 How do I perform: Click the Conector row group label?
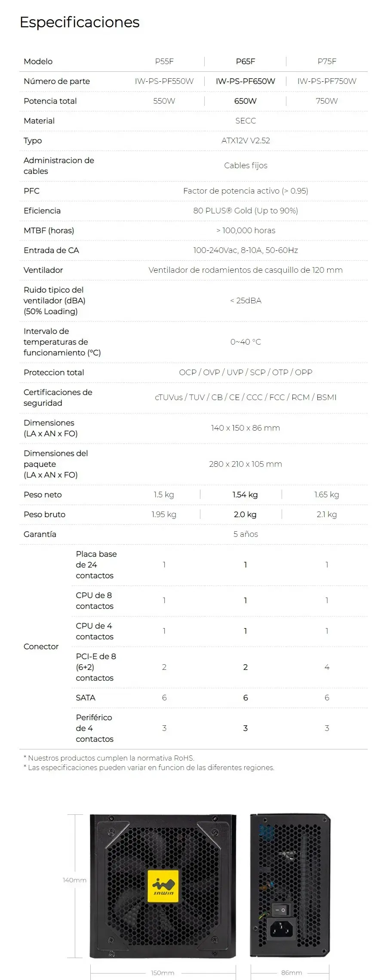pyautogui.click(x=41, y=647)
